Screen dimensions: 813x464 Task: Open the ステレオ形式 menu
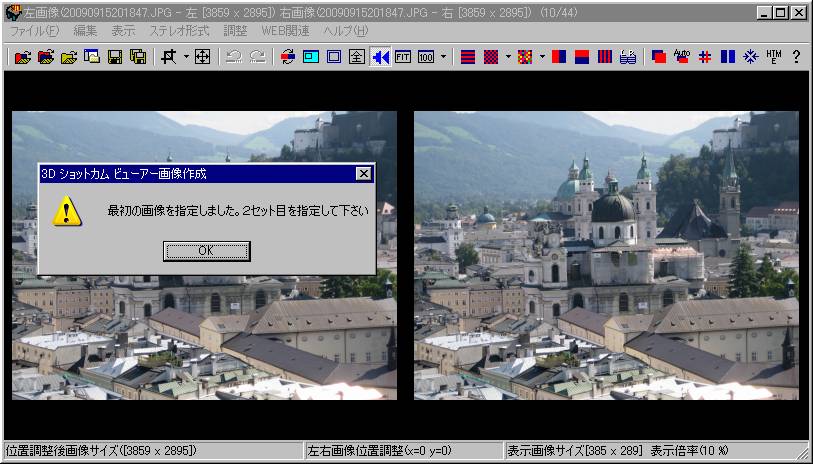pos(179,31)
